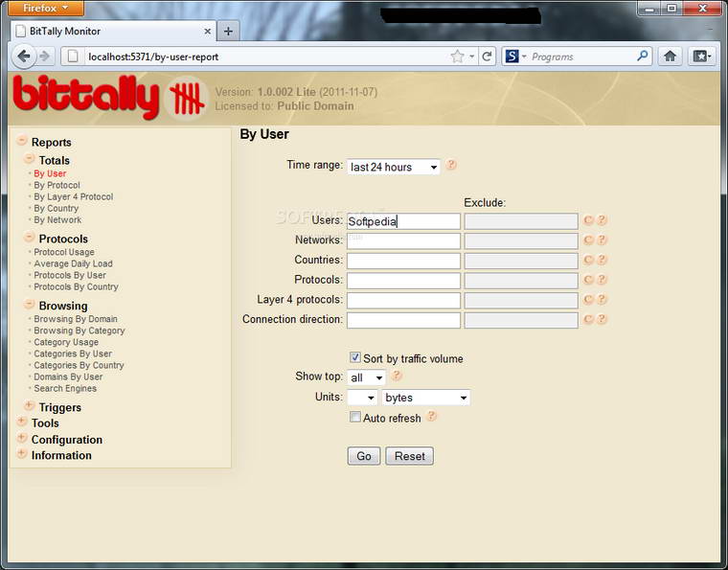Viewport: 728px width, 570px height.
Task: Click the Go button
Action: point(364,456)
